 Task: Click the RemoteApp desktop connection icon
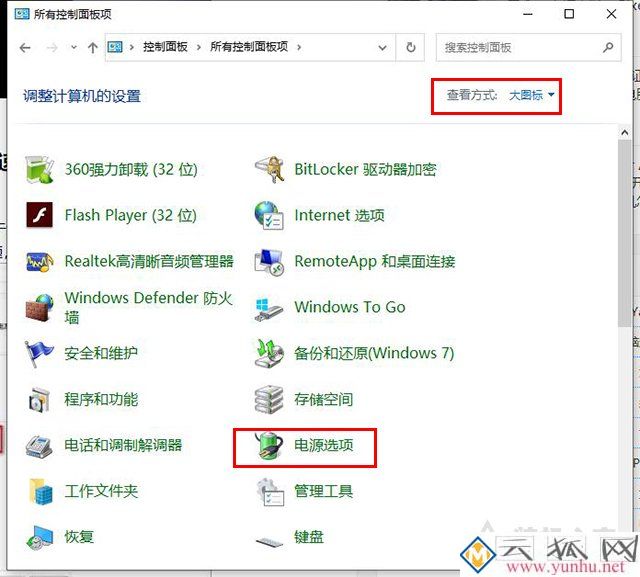point(269,262)
